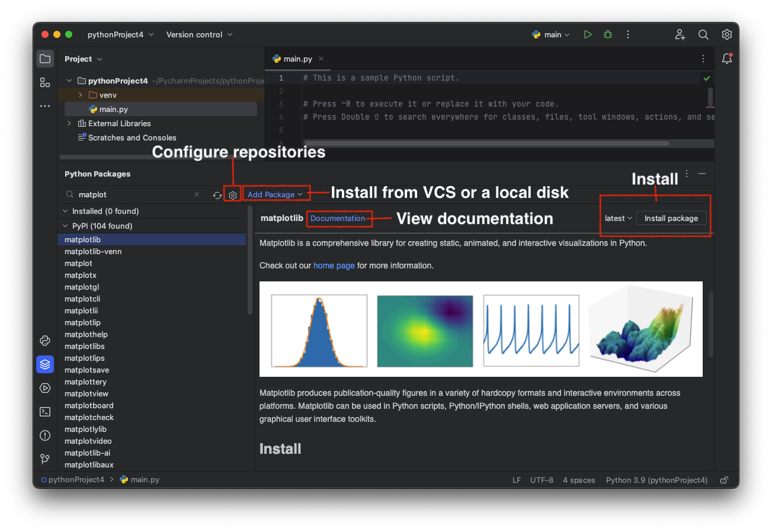Select the matplotcli package

(152, 299)
